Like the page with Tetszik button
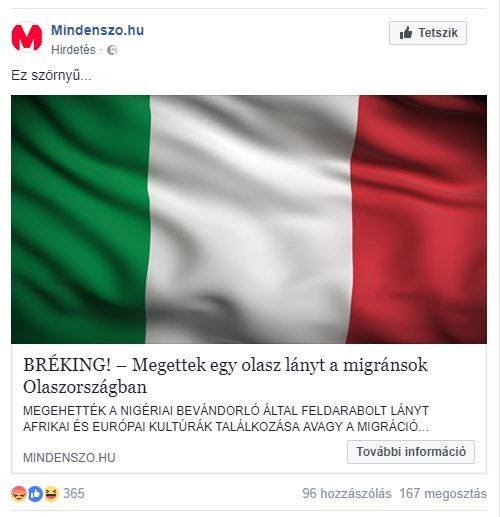 click(x=428, y=33)
